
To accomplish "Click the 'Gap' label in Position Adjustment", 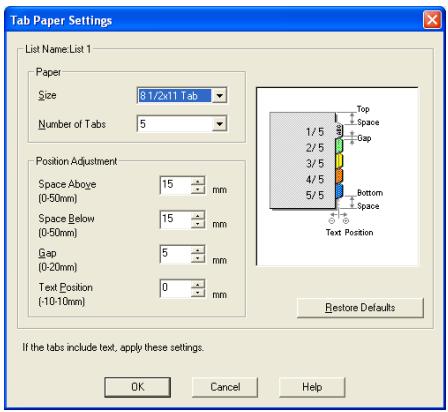I will pos(47,253).
